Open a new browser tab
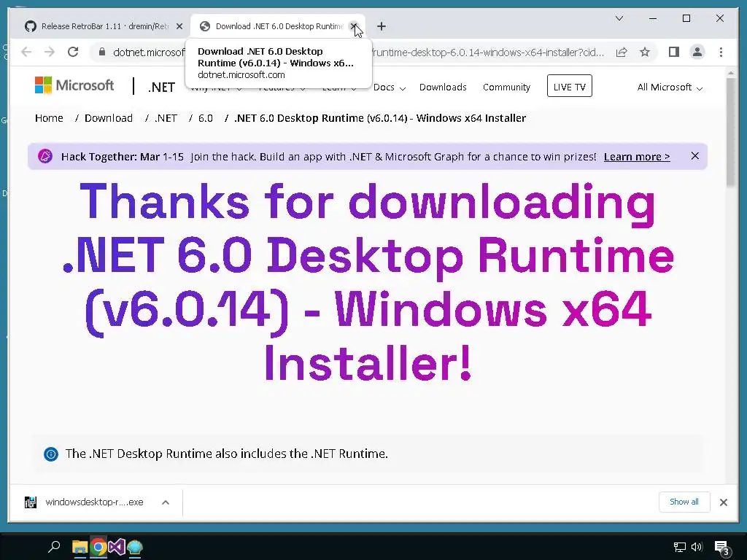 tap(381, 26)
